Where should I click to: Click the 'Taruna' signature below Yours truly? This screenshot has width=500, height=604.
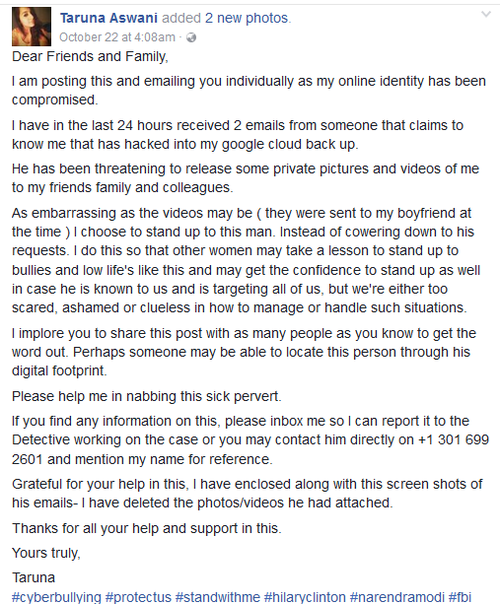[x=34, y=577]
